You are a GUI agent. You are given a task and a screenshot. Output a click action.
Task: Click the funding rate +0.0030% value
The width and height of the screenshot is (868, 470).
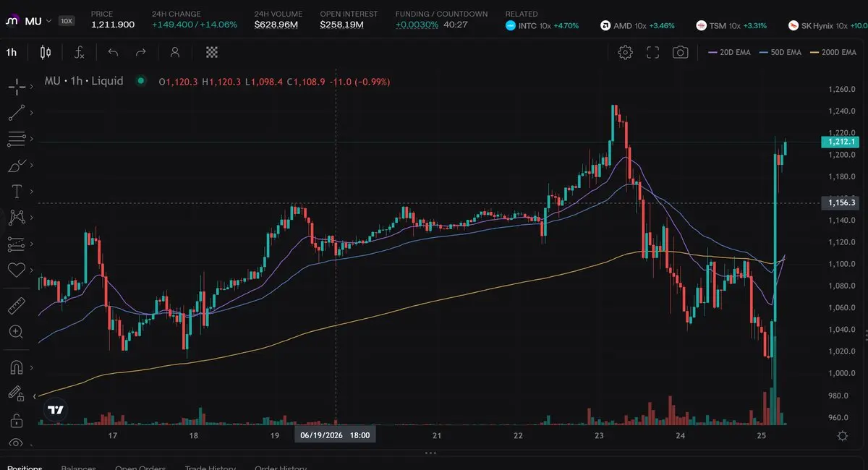pyautogui.click(x=417, y=25)
